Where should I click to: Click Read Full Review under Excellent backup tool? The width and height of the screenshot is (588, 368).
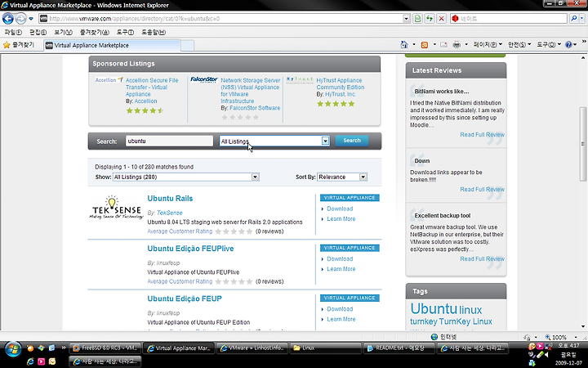click(x=482, y=259)
